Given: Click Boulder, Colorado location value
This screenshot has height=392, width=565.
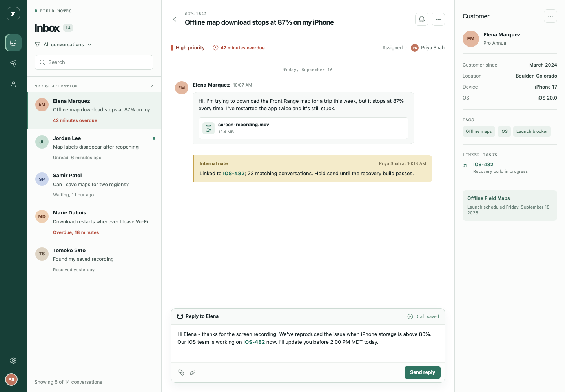Looking at the screenshot, I should [536, 76].
